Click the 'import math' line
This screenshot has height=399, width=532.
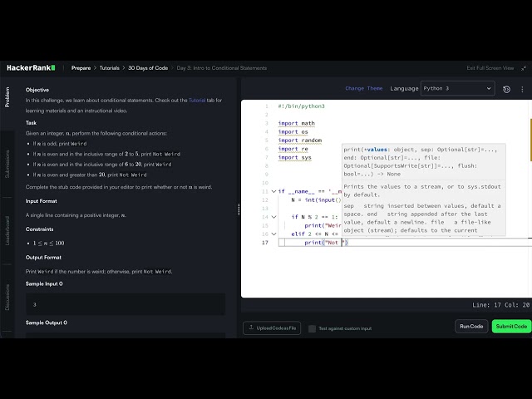pos(296,123)
